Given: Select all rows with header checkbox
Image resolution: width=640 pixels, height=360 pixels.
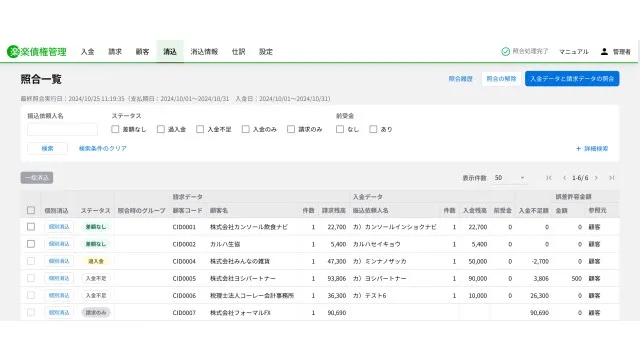Looking at the screenshot, I should pyautogui.click(x=31, y=210).
